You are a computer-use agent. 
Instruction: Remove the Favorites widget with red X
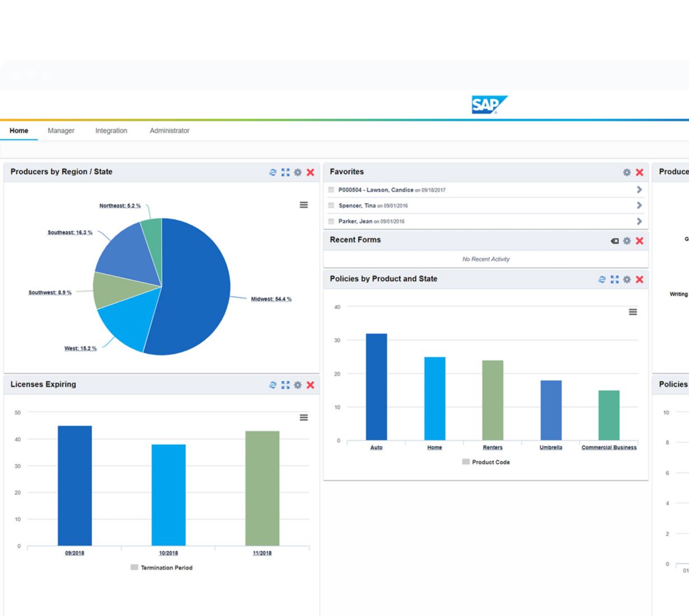[639, 172]
